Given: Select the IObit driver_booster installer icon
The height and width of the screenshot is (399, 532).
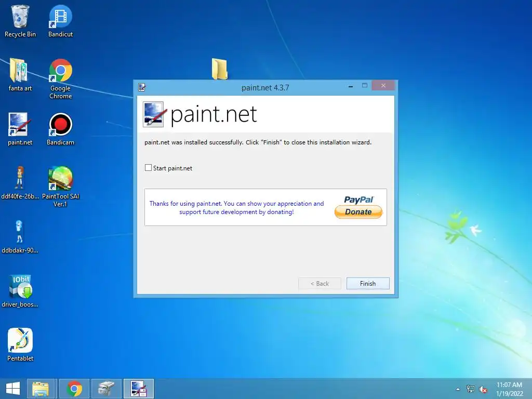Looking at the screenshot, I should click(x=20, y=291).
